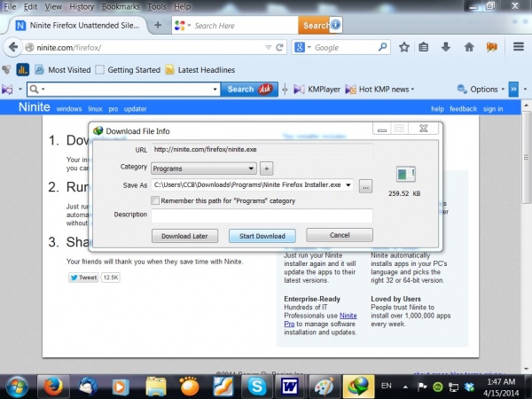
Task: Bookmark this page with star icon
Action: tap(403, 47)
